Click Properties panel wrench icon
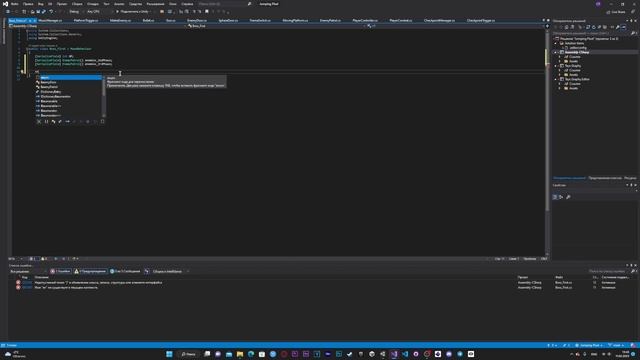The height and width of the screenshot is (360, 640). (569, 197)
